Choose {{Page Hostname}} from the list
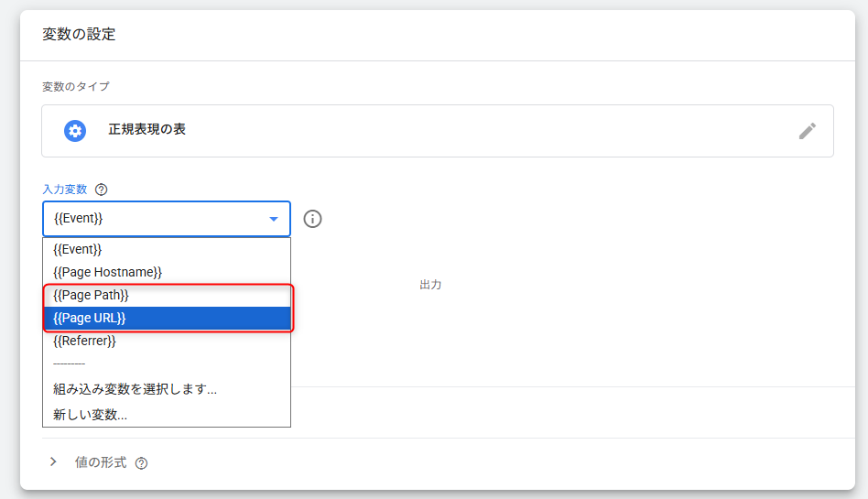The width and height of the screenshot is (868, 499). (107, 272)
